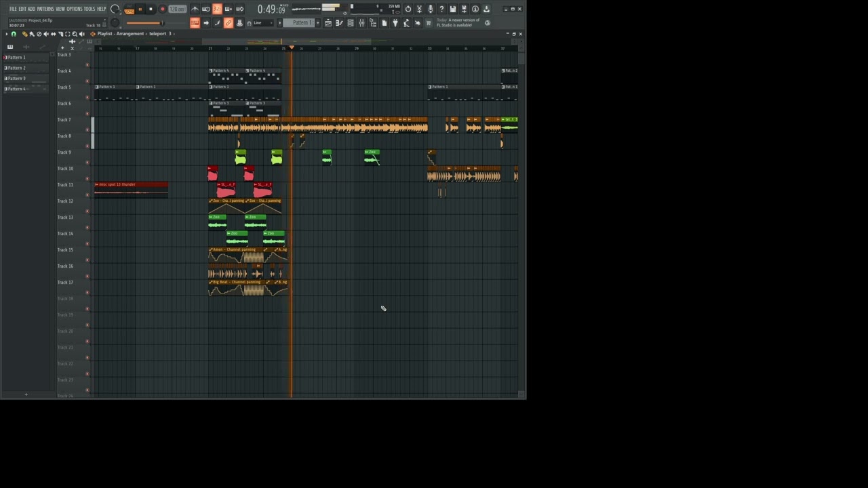Click the download updates icon
The image size is (868, 488).
pyautogui.click(x=486, y=9)
